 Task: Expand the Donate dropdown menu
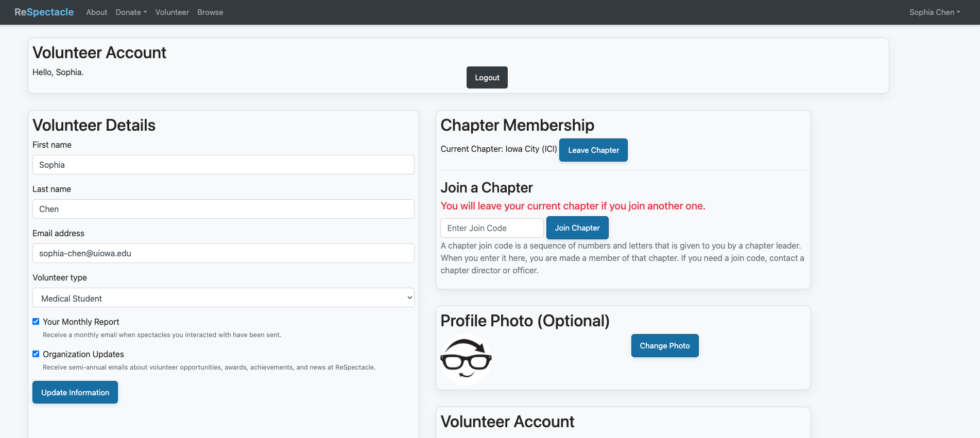131,12
